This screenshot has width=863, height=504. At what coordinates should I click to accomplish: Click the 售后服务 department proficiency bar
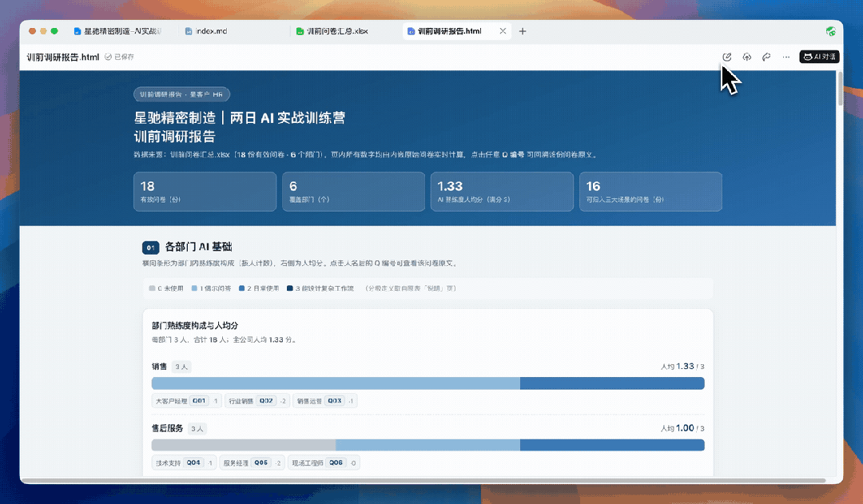click(428, 445)
